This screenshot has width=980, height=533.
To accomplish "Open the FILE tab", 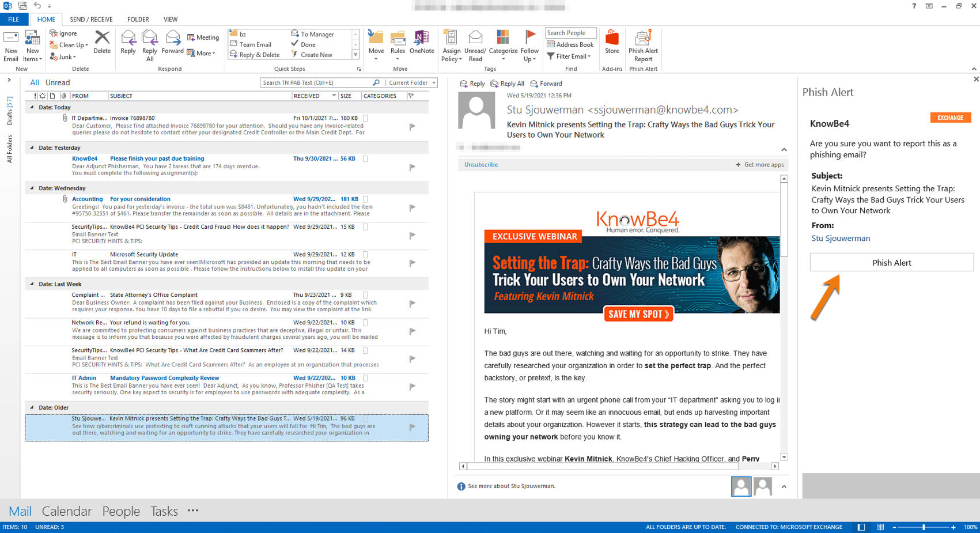I will (x=14, y=19).
